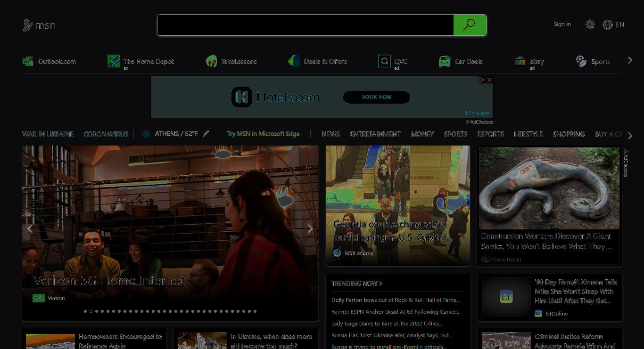Click the Ad badge on Verizon slide
The image size is (644, 349).
[x=39, y=298]
